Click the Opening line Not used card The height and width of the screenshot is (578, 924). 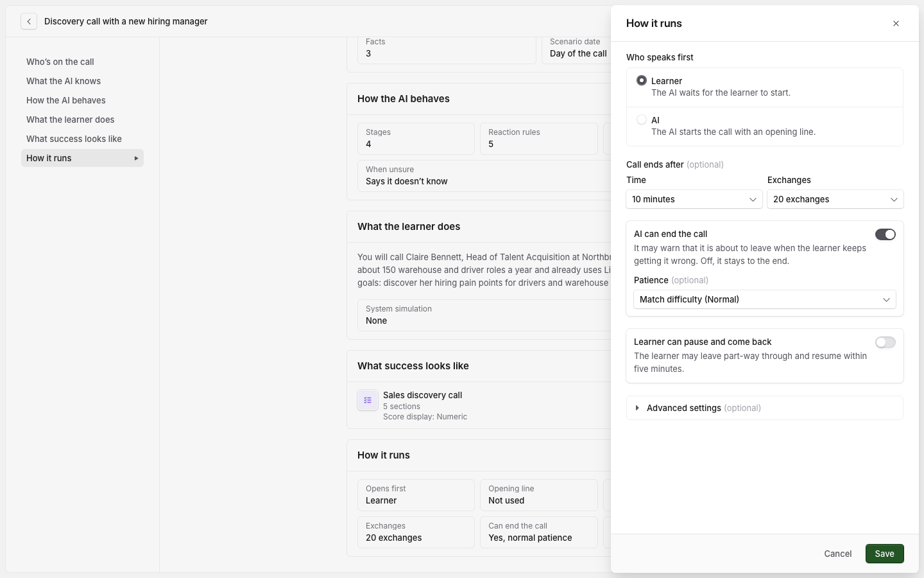539,495
